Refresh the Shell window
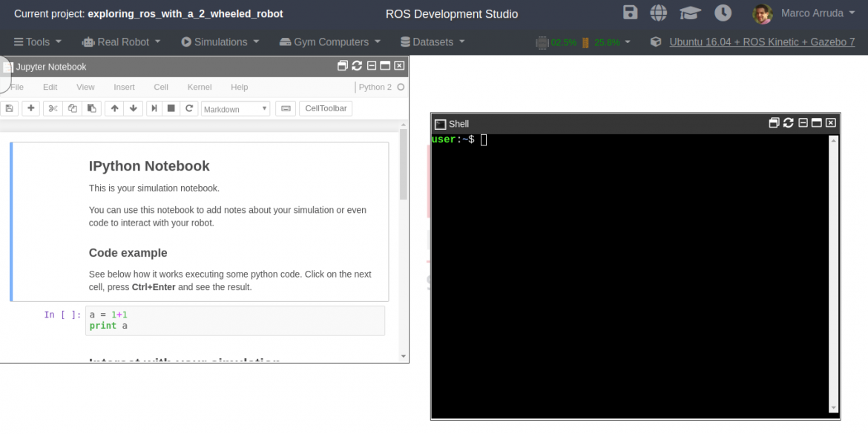868x434 pixels. point(789,123)
